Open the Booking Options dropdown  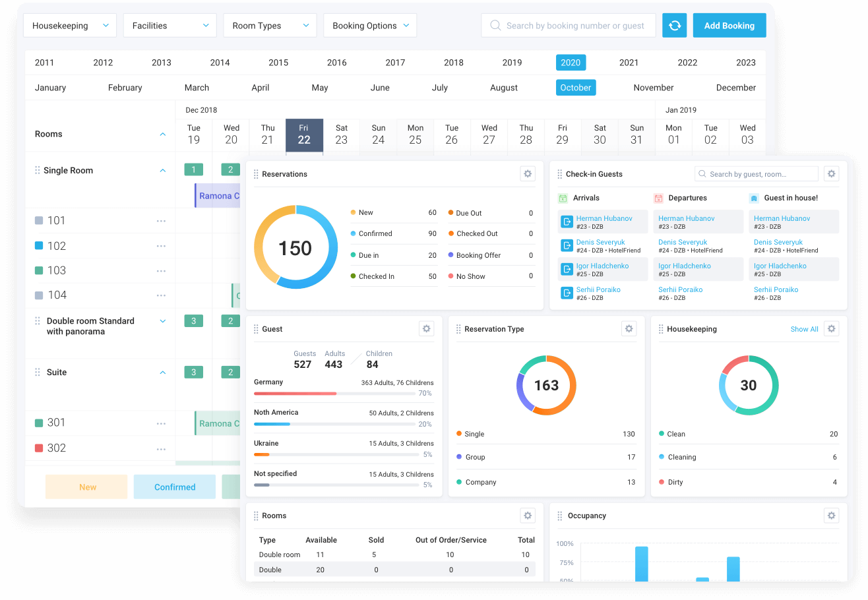point(369,25)
